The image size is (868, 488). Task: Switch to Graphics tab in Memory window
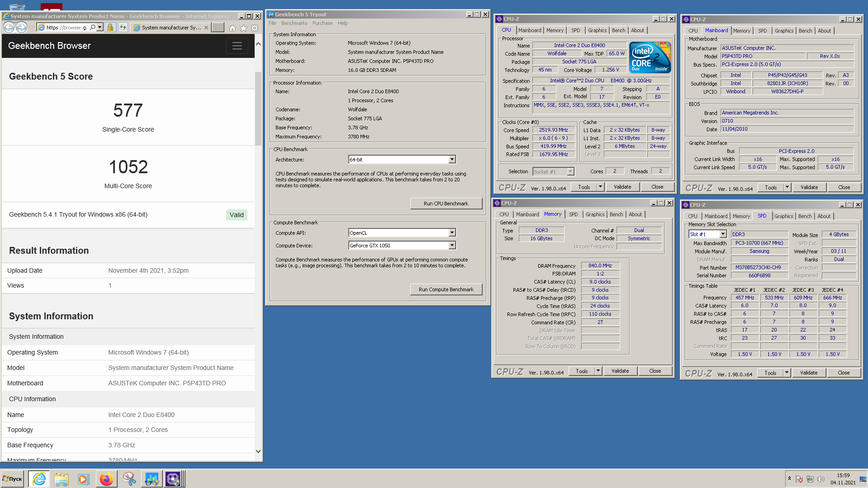pyautogui.click(x=595, y=214)
